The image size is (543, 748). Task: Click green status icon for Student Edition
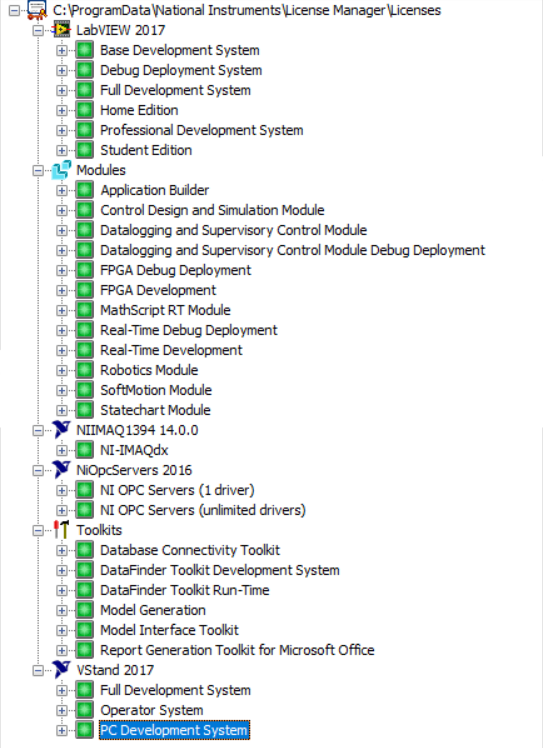84,150
